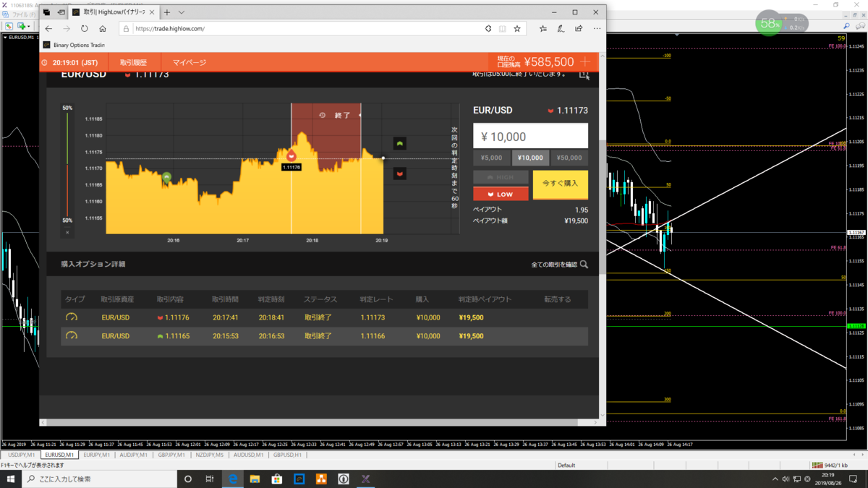This screenshot has width=868, height=488.
Task: Open the マイページ menu item
Action: [x=190, y=63]
